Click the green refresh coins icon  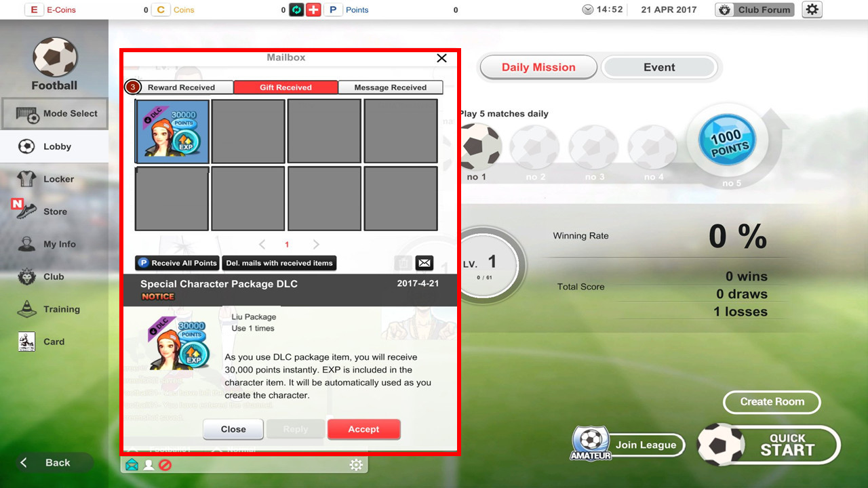tap(296, 10)
